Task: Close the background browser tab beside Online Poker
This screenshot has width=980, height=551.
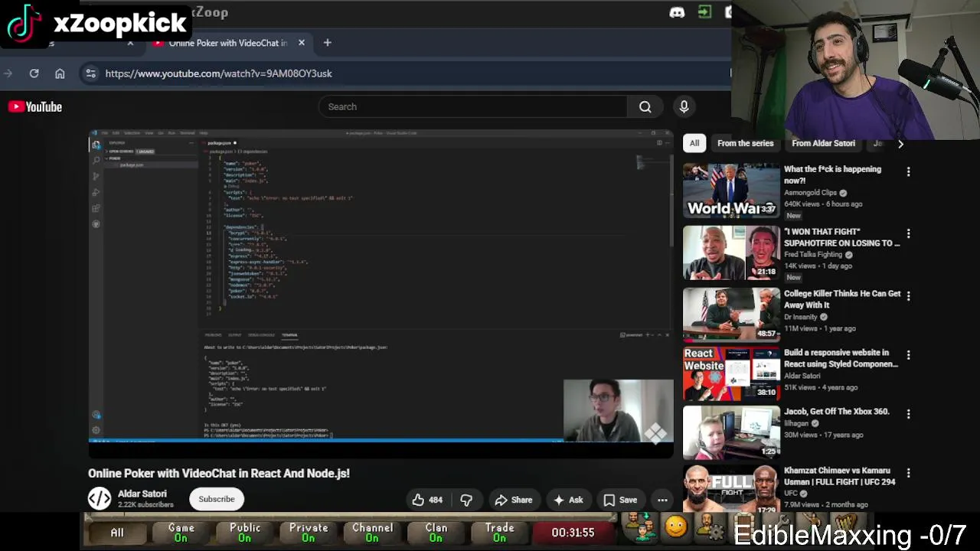Action: pyautogui.click(x=130, y=43)
